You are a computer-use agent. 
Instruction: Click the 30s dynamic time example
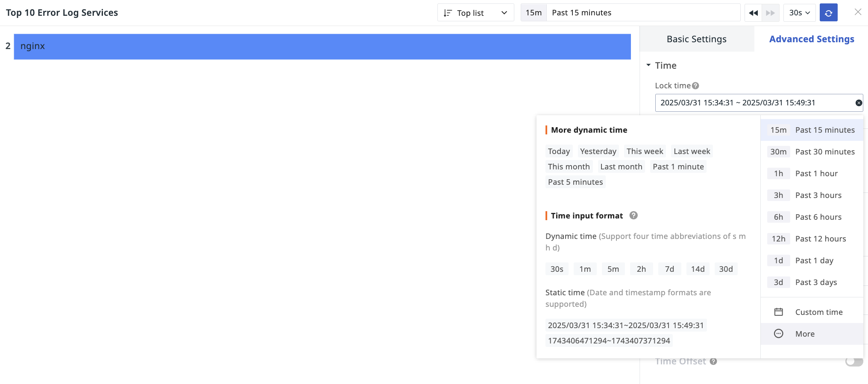tap(557, 269)
